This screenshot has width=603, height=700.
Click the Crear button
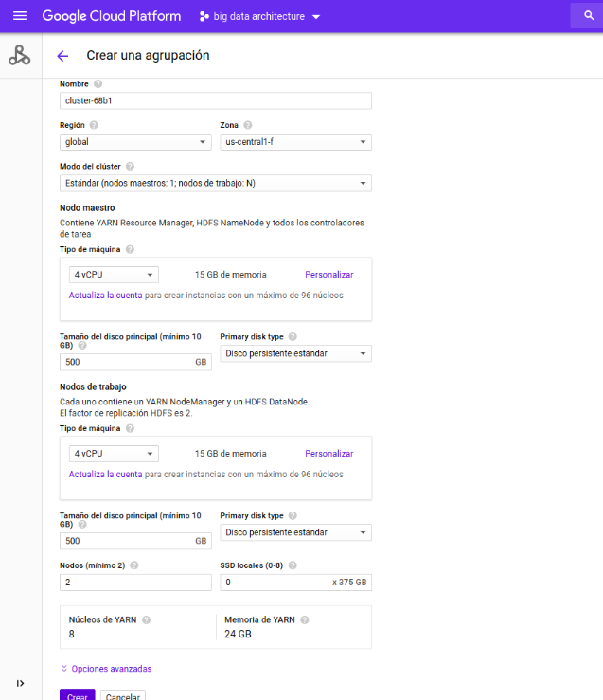point(78,694)
